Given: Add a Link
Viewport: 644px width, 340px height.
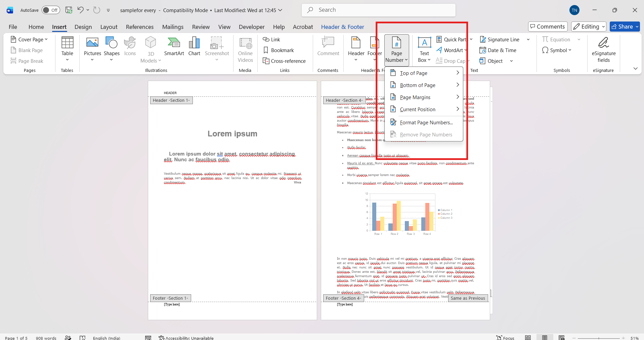Looking at the screenshot, I should click(271, 39).
